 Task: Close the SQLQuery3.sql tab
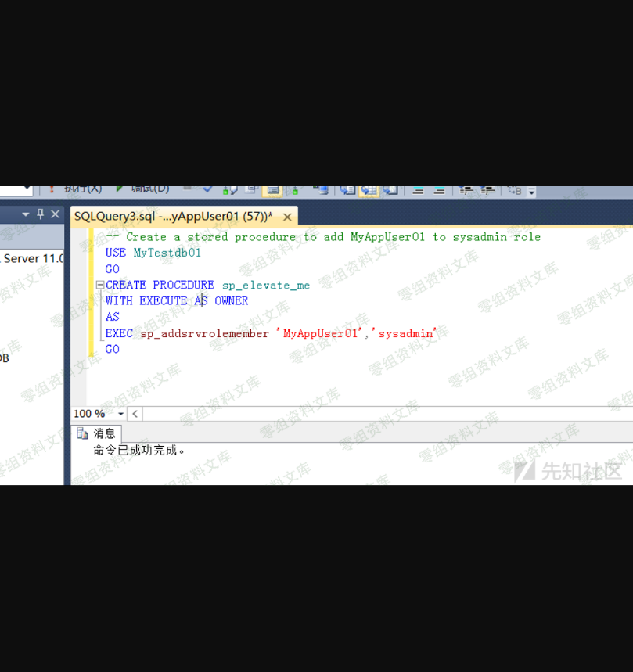pyautogui.click(x=287, y=217)
